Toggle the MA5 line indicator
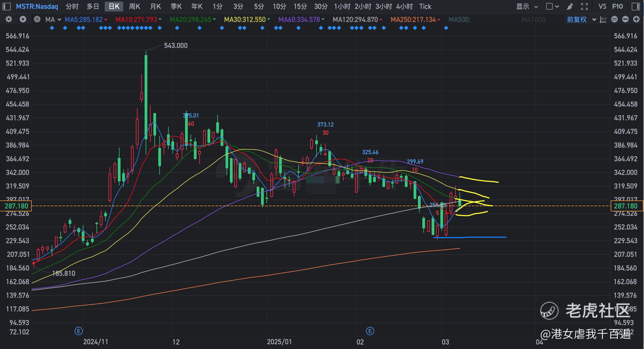Screen dimensions: 644x349 (86, 19)
